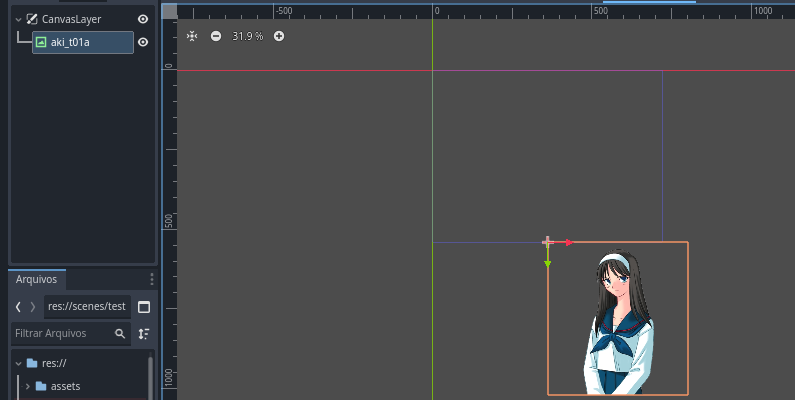This screenshot has width=795, height=400.
Task: Select the aki_t01a node in scene tree
Action: [82, 42]
